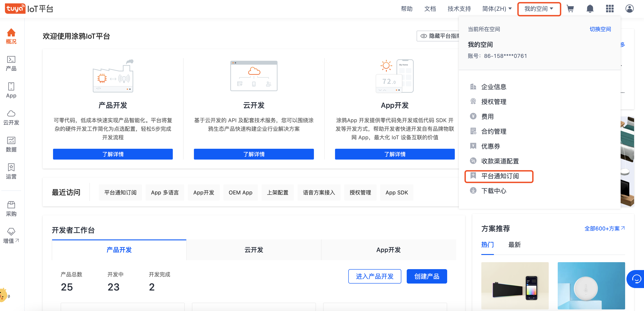Click 了解详情 under 云开发 card

254,154
